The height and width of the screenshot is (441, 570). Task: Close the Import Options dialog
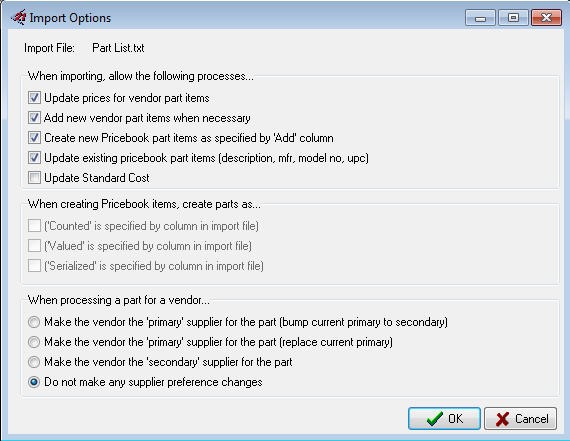[x=546, y=18]
